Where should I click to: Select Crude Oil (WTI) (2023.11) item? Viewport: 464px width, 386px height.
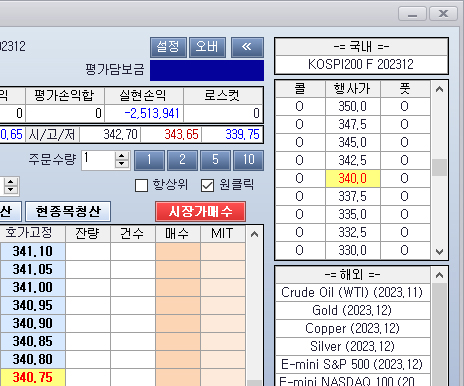pyautogui.click(x=352, y=292)
